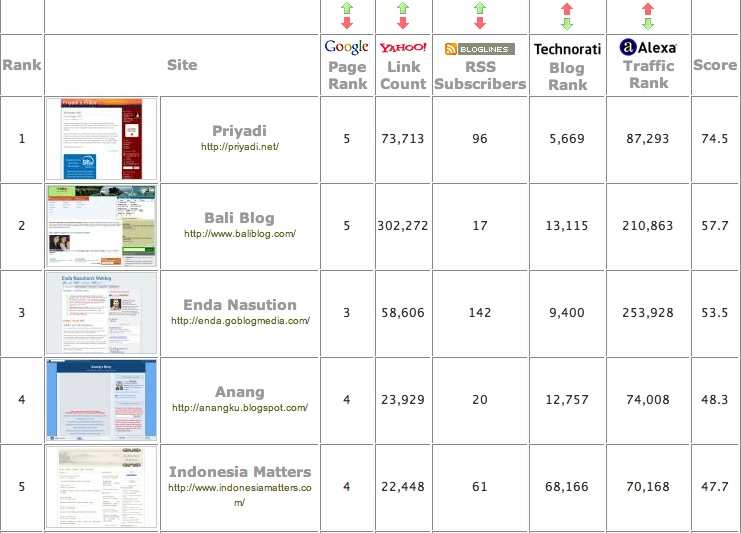This screenshot has height=533, width=741.
Task: Click the Yahoo! logo above Link Count
Action: (403, 47)
